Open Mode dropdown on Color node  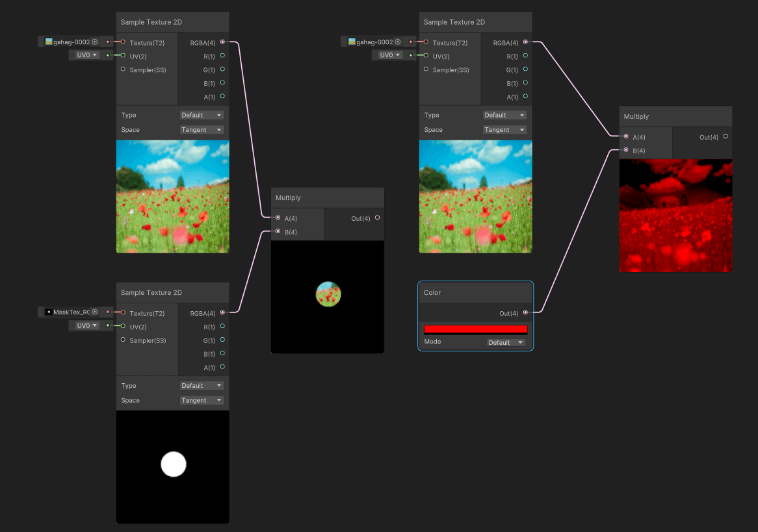[x=506, y=342]
